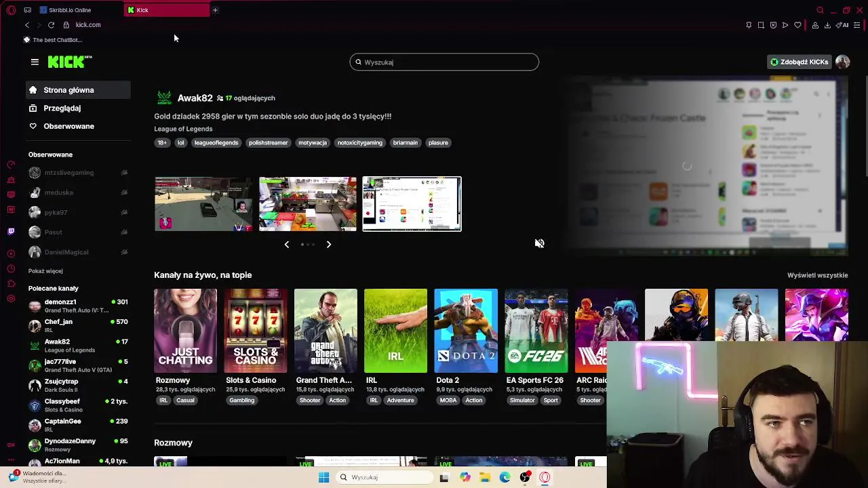Open Opera player flow send icon
The image size is (868, 488).
click(x=785, y=25)
